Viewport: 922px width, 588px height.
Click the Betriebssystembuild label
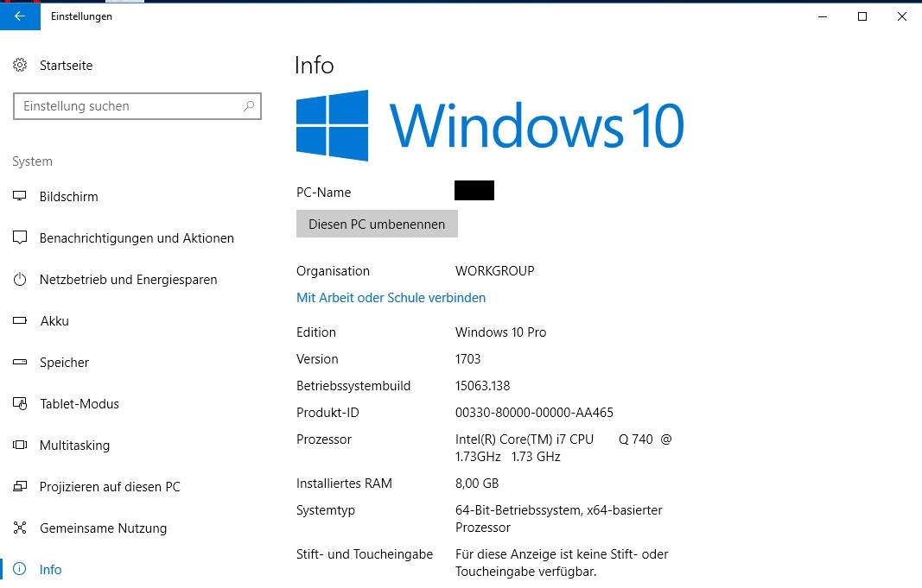tap(353, 386)
